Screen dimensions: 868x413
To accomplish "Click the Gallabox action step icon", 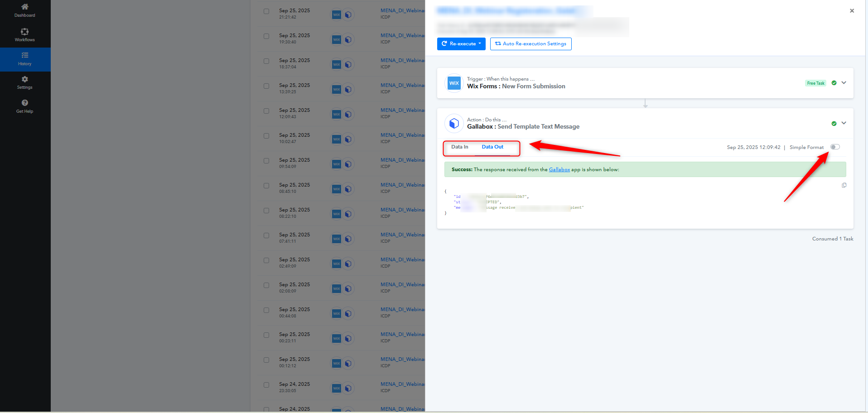I will click(x=454, y=123).
